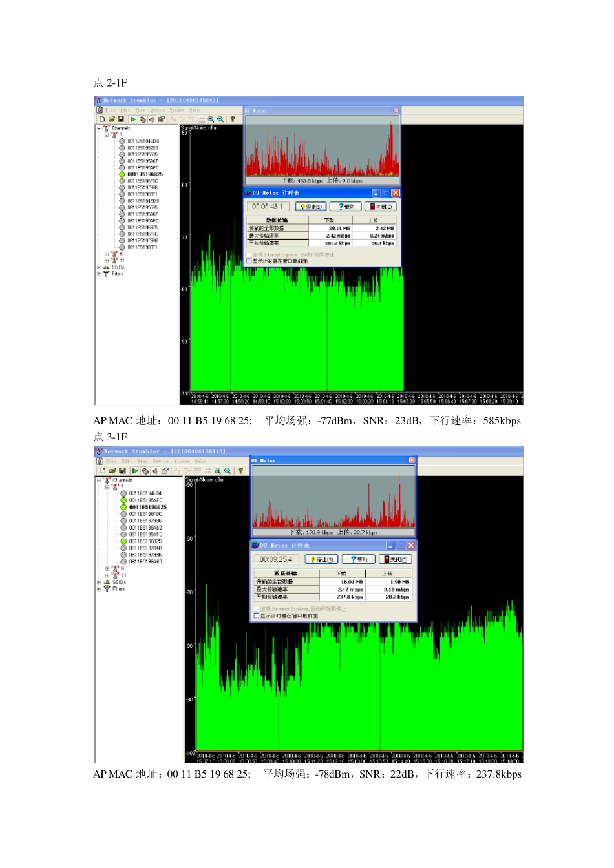614x868 pixels.
Task: Click the green Start Scan arrow in the 20100406145641 window
Action: click(x=133, y=119)
